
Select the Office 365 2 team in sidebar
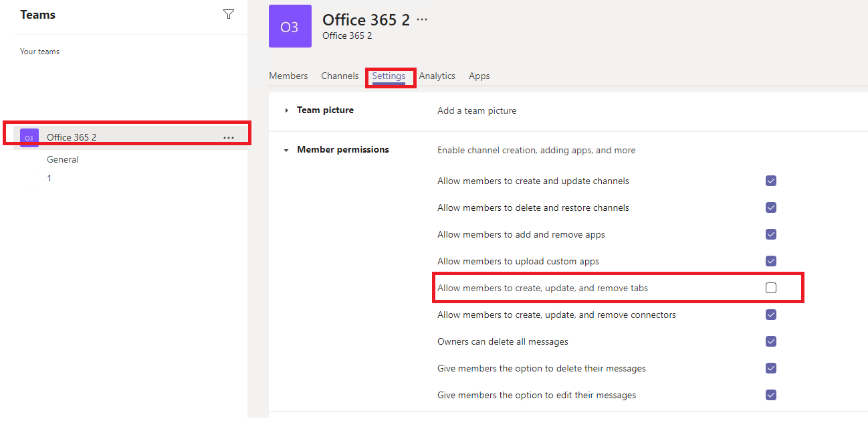[130, 137]
